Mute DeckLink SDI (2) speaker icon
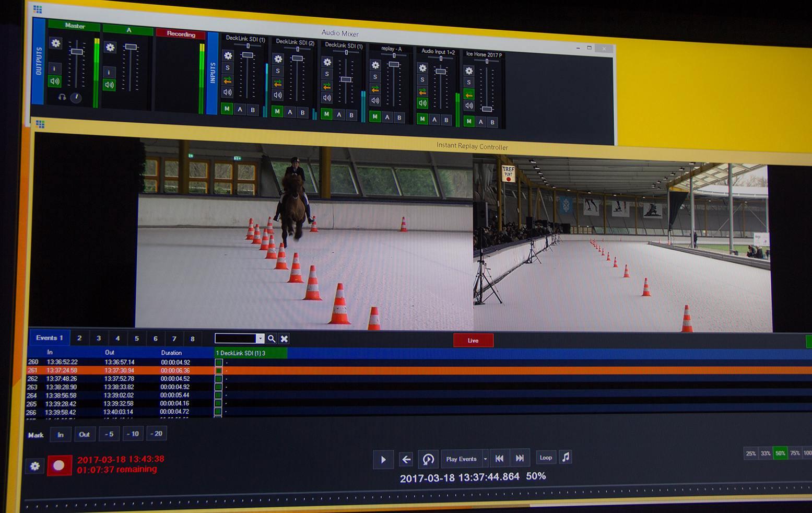Viewport: 812px width, 513px height. click(x=278, y=96)
